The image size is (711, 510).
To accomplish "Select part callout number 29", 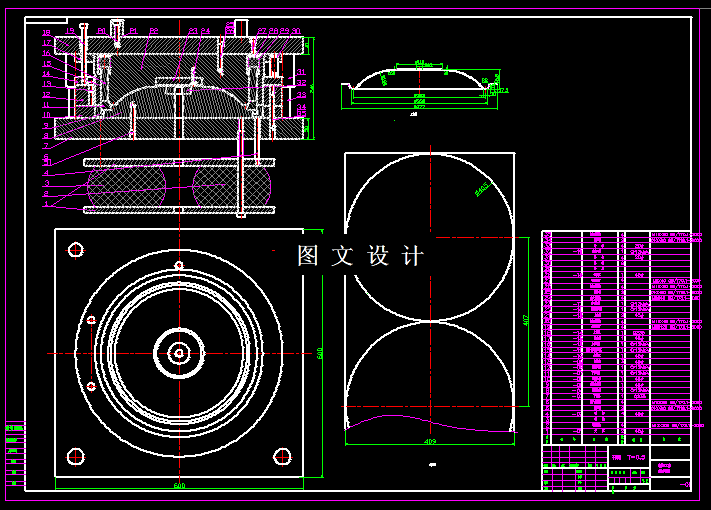I will 284,31.
